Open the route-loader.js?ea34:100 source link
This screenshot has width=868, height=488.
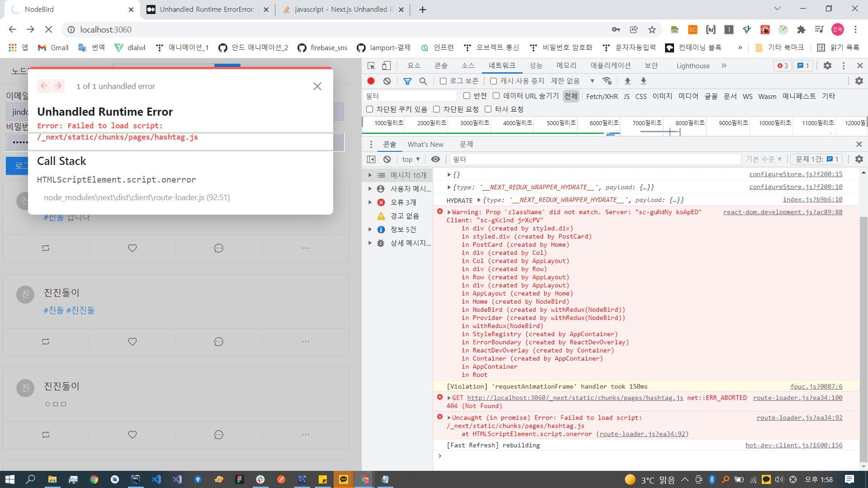[797, 398]
